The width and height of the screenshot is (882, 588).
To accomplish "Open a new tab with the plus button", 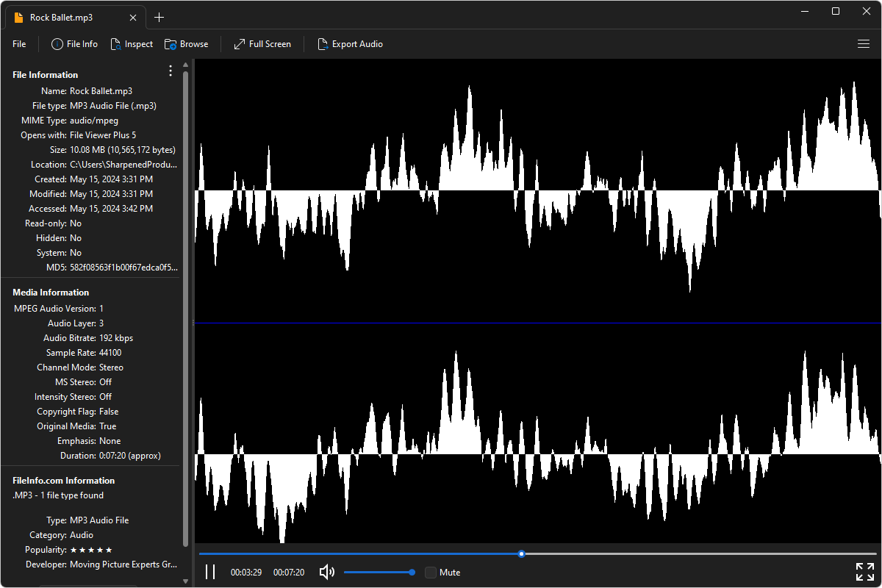I will pyautogui.click(x=159, y=16).
